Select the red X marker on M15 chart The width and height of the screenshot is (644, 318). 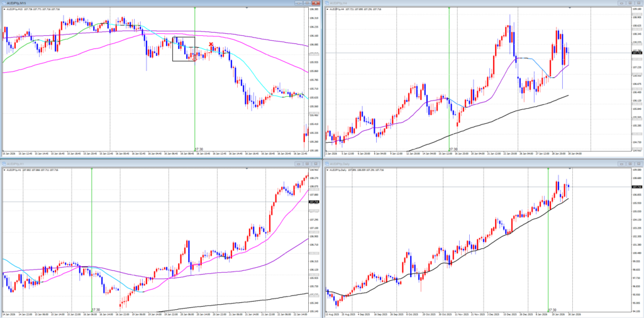point(211,45)
